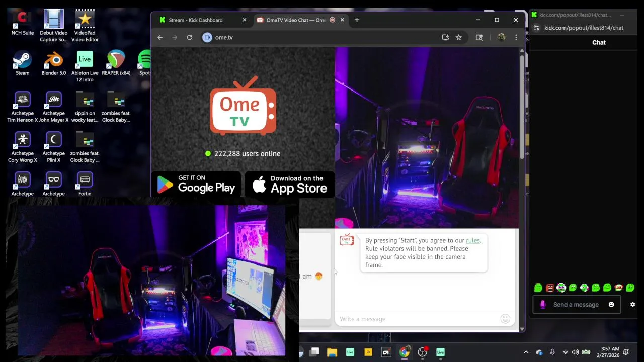Screen dimensions: 644x362
Task: Click Kick chat 'Send a message' field
Action: (x=576, y=304)
